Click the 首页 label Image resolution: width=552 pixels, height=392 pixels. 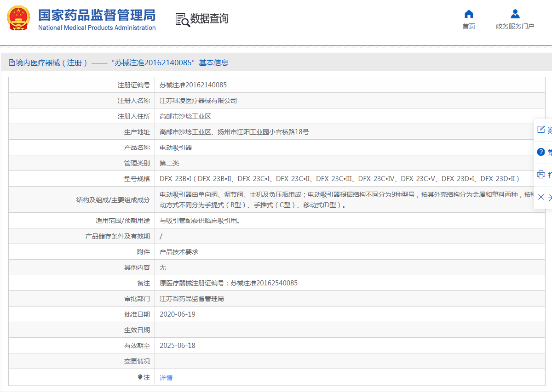[469, 26]
